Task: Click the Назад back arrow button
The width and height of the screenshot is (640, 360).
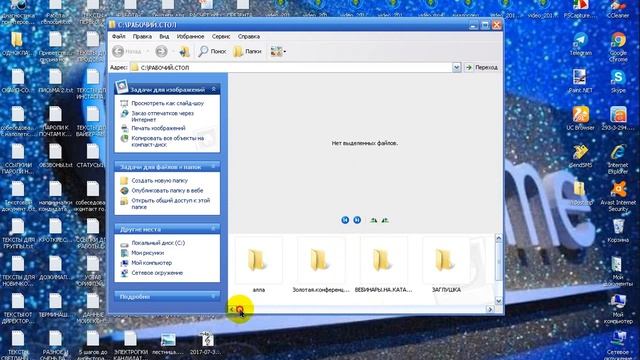Action: point(127,51)
